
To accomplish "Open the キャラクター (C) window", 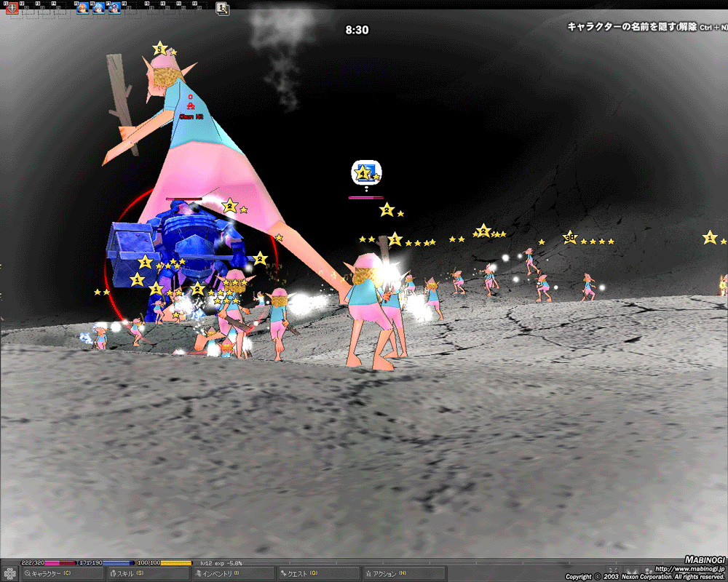I will coord(62,574).
